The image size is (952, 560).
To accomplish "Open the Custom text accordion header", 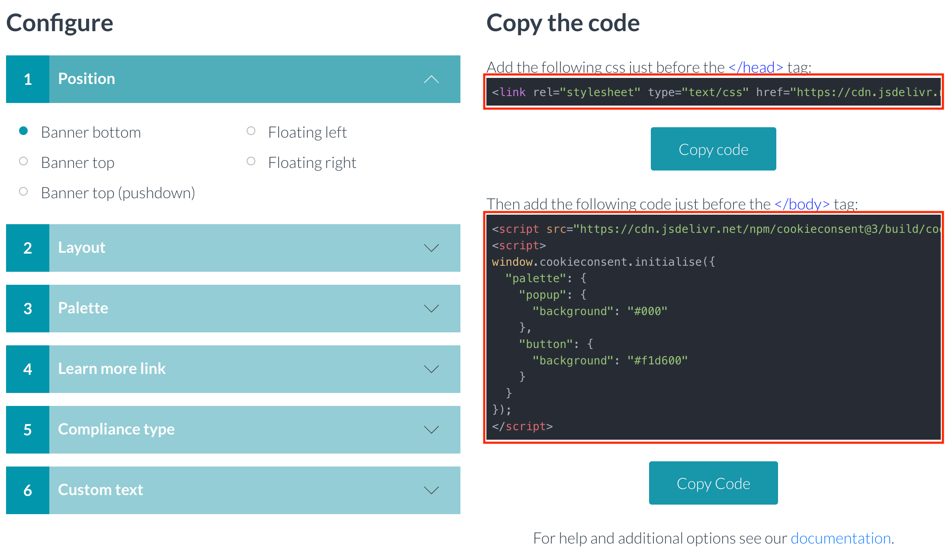I will click(x=233, y=490).
